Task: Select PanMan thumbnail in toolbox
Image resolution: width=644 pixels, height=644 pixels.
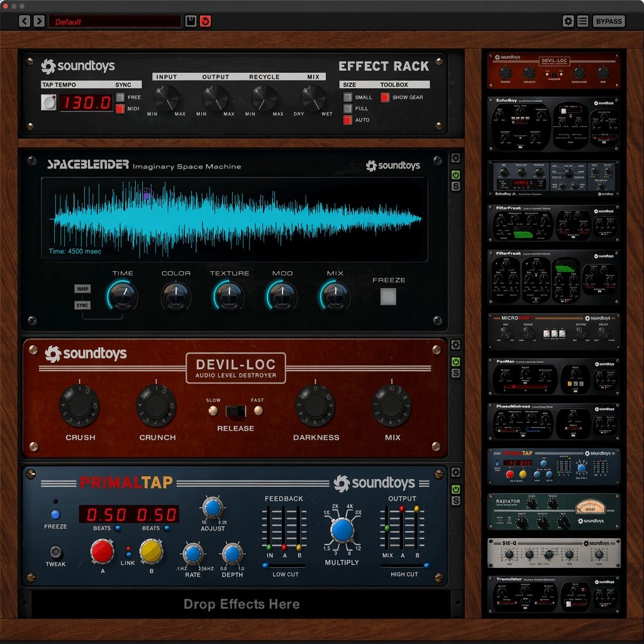Action: pos(553,377)
